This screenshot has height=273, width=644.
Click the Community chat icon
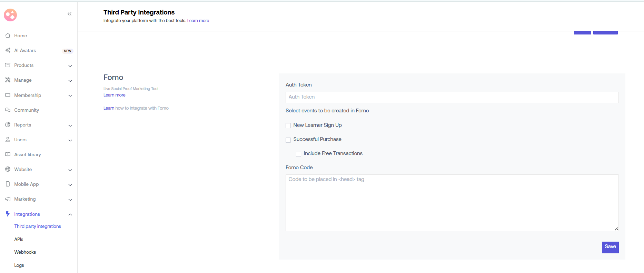click(8, 110)
